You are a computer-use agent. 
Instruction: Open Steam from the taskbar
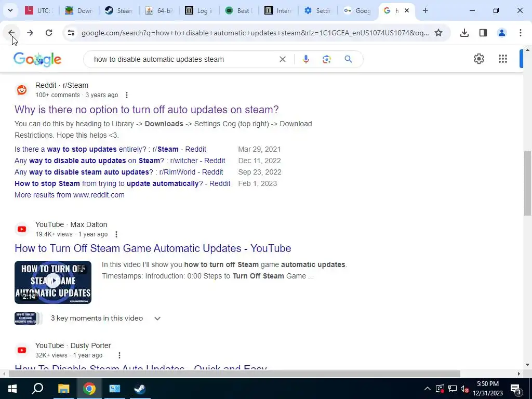coord(140,389)
